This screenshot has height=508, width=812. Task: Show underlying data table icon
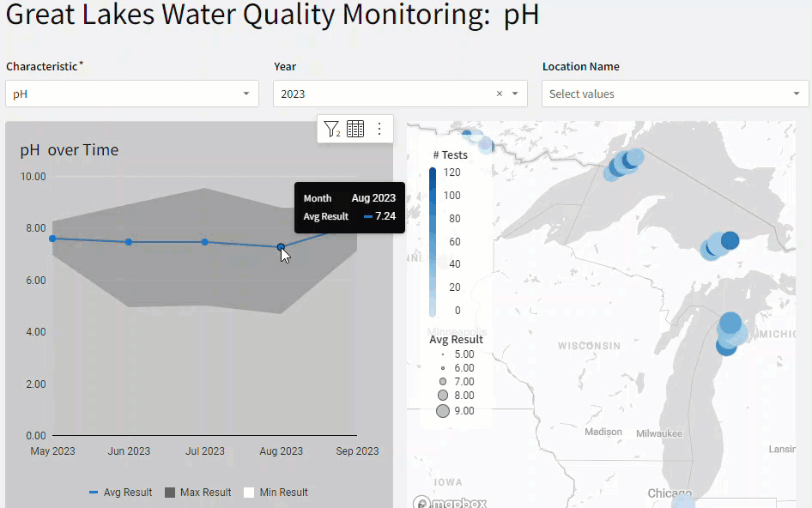tap(355, 129)
